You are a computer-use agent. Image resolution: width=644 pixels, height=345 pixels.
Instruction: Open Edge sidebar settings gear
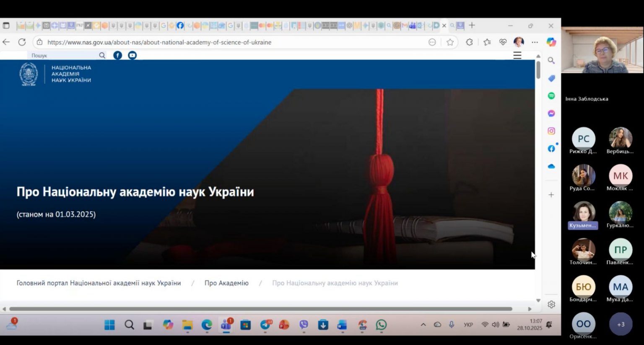click(551, 304)
